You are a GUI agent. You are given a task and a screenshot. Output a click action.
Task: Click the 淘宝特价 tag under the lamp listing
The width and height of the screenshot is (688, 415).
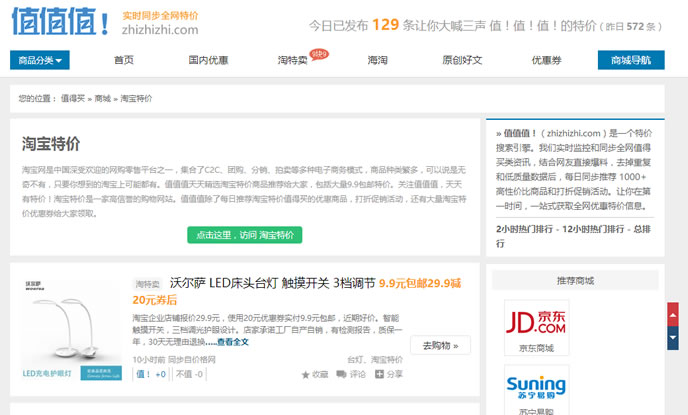(x=387, y=360)
